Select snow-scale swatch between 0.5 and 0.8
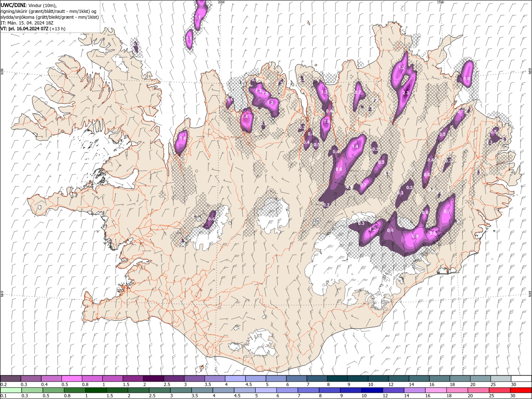The height and width of the screenshot is (399, 532). pos(71,379)
